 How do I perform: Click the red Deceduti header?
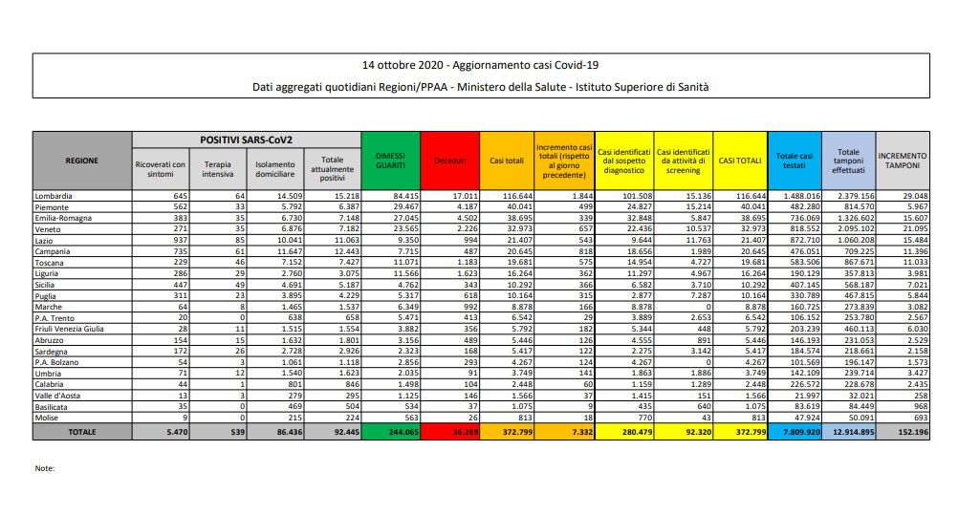pyautogui.click(x=450, y=161)
